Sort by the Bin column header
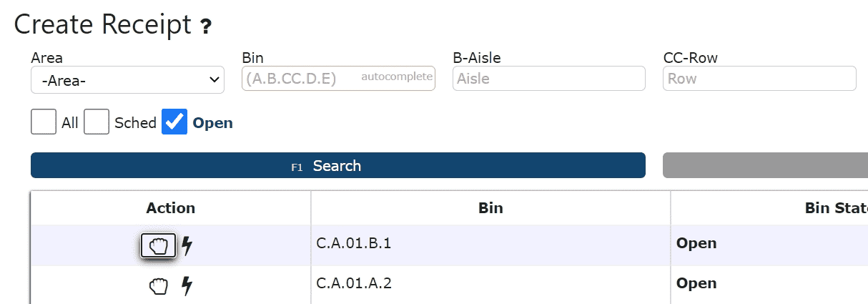The width and height of the screenshot is (868, 304). click(490, 208)
